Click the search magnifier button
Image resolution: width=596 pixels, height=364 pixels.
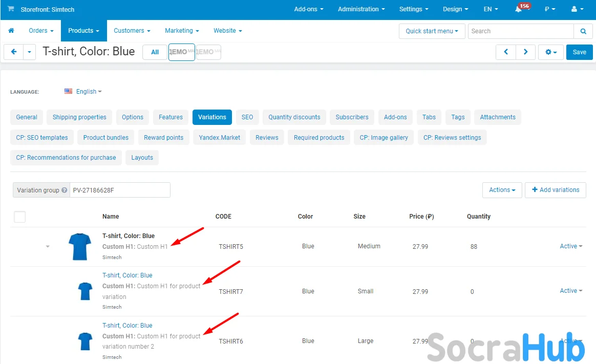[x=583, y=31]
